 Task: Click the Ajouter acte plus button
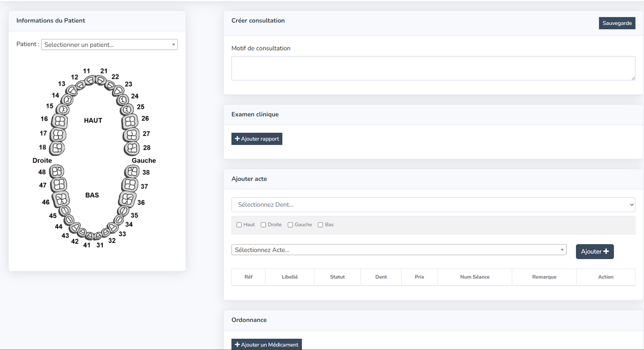pos(594,251)
